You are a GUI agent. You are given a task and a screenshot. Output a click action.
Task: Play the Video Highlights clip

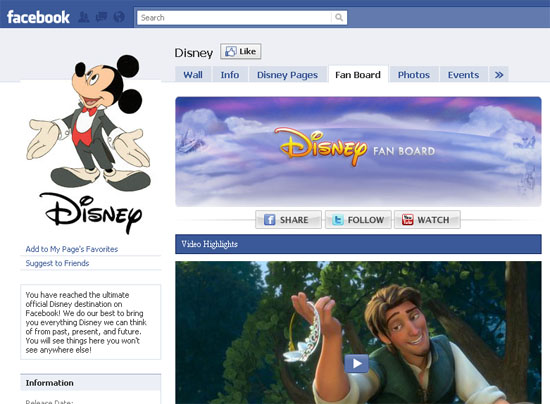click(356, 363)
